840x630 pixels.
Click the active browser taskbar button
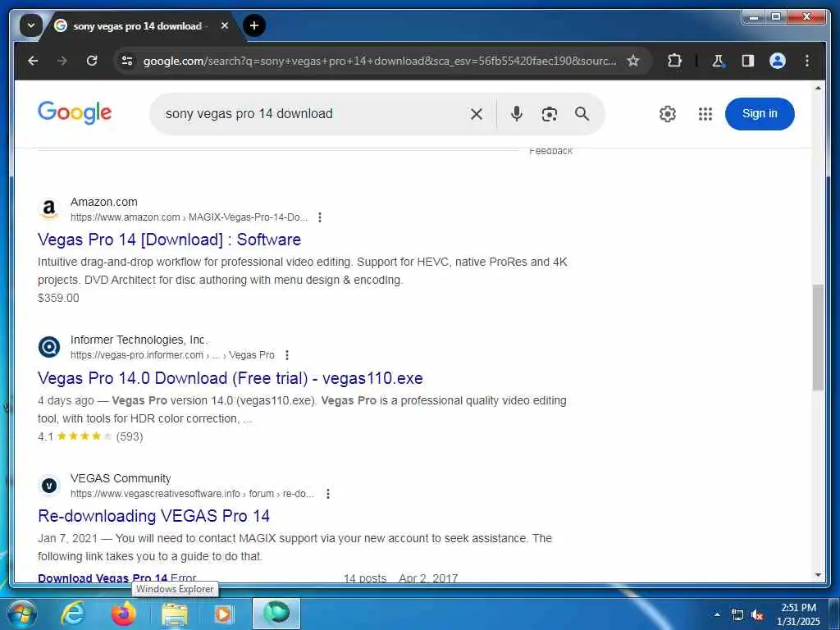point(276,614)
